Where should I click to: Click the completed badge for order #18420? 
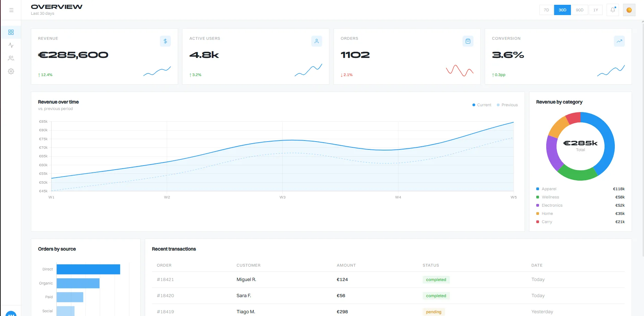pyautogui.click(x=436, y=296)
